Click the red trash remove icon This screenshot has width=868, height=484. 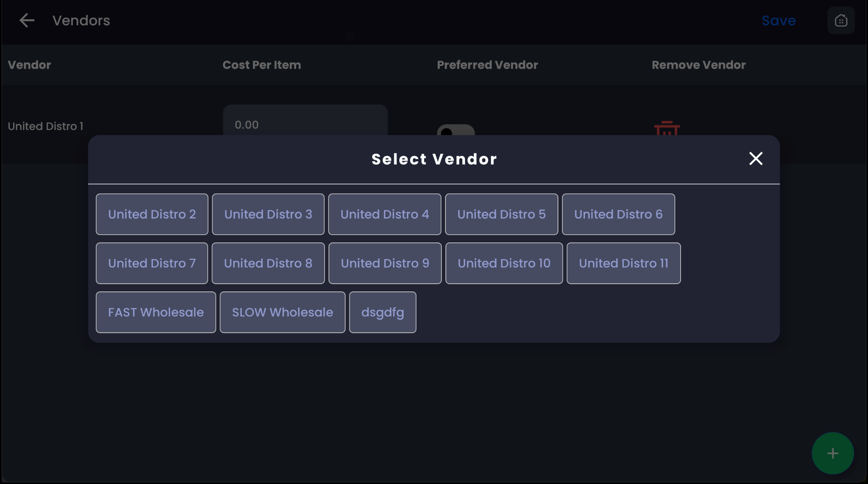click(667, 128)
